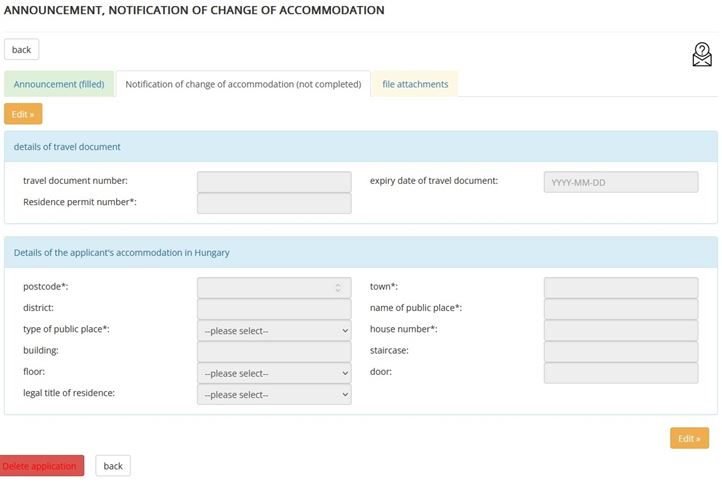This screenshot has height=483, width=722.
Task: Open the type of public place dropdown
Action: point(274,331)
